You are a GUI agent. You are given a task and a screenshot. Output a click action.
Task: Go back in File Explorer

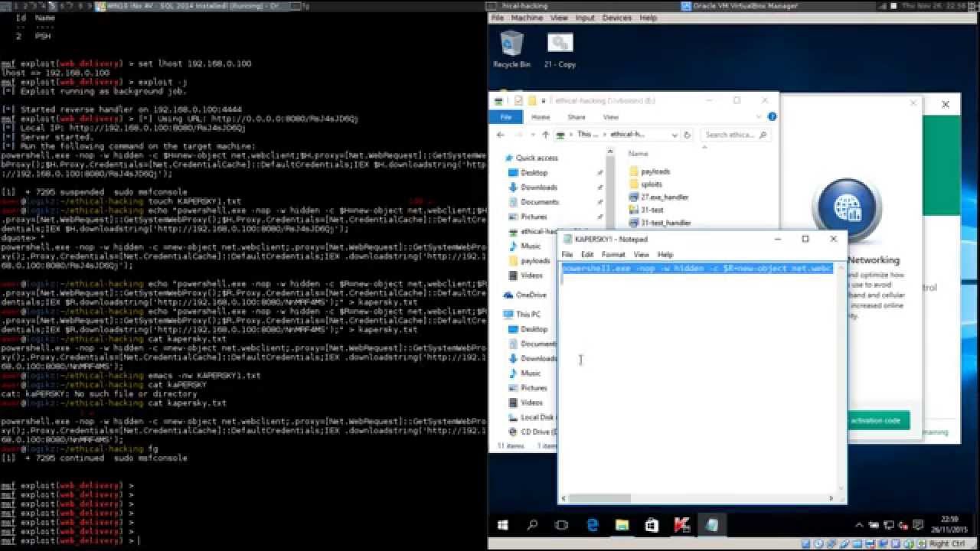click(x=500, y=135)
